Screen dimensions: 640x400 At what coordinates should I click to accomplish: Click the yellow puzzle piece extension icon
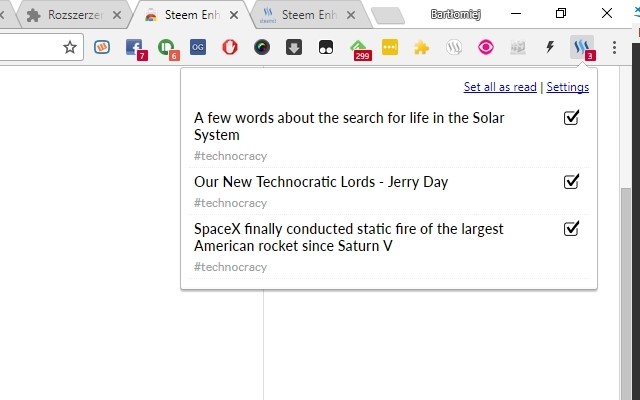422,47
